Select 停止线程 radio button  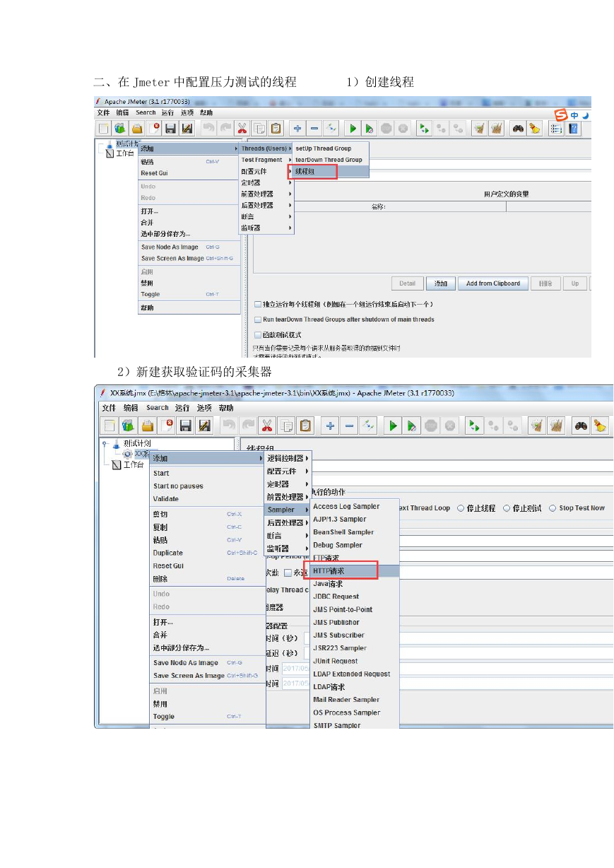(461, 508)
